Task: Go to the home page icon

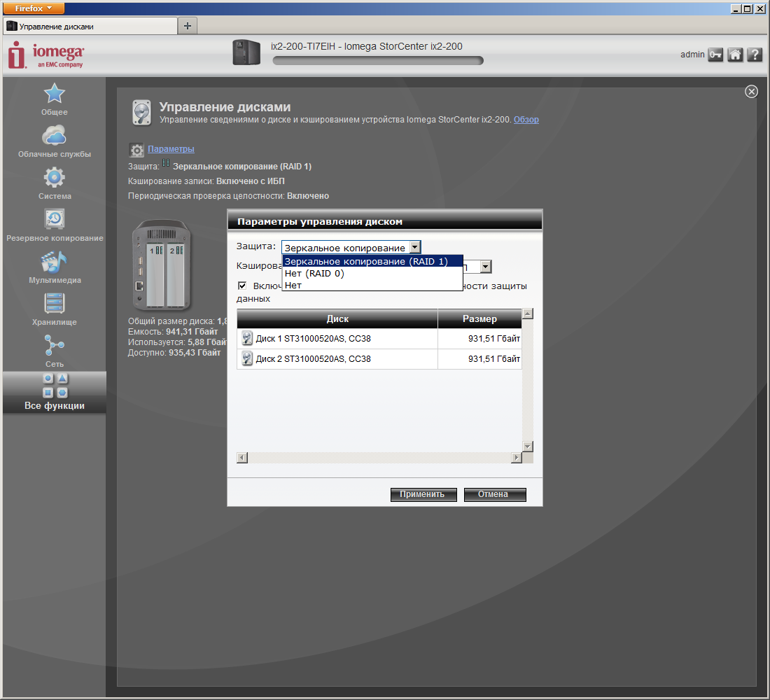Action: [735, 55]
